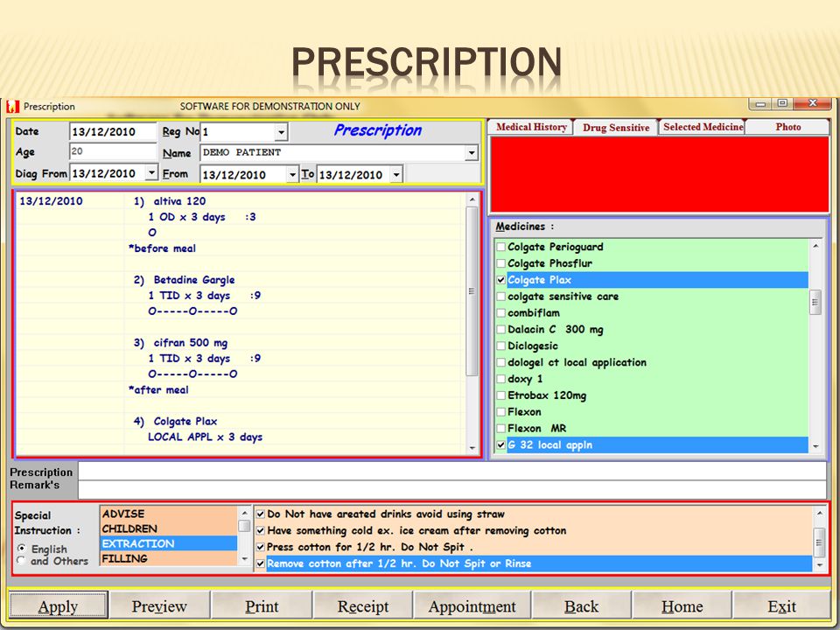Click the Appointment button

472,605
